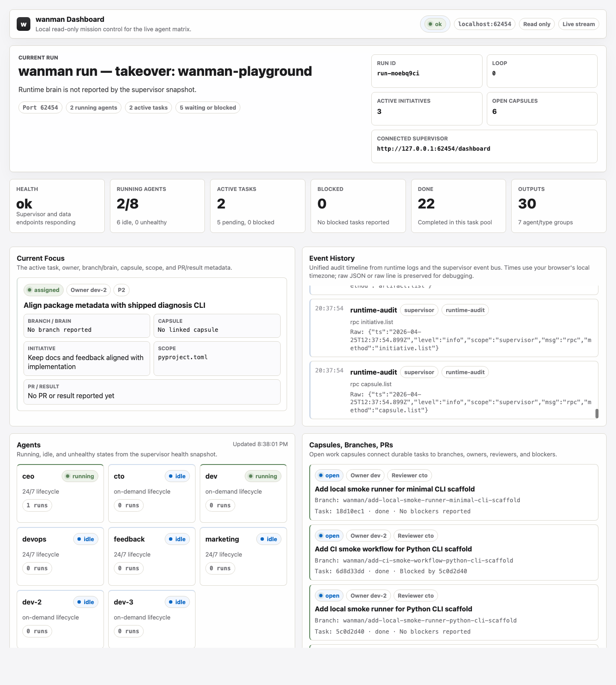Click Reviewer cto chip on CI smoke workflow capsule
The width and height of the screenshot is (616, 685).
[415, 536]
